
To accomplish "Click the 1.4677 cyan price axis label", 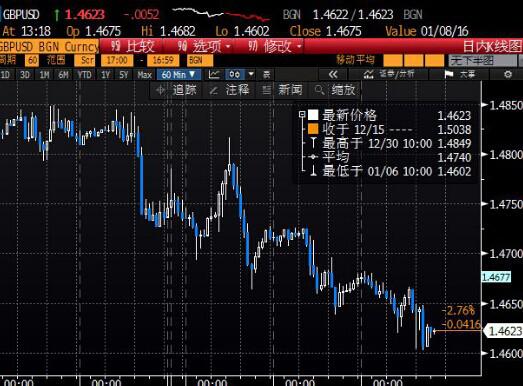I will click(496, 277).
